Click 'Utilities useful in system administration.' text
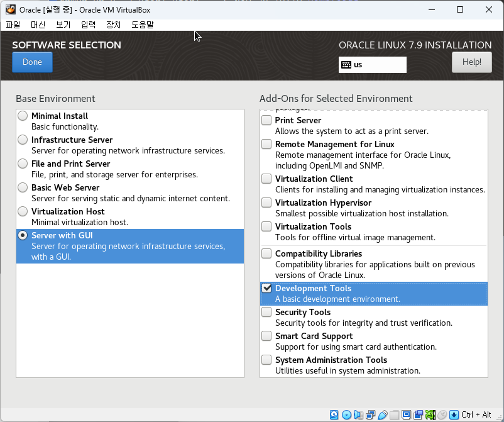Image resolution: width=504 pixels, height=422 pixels. pos(348,371)
